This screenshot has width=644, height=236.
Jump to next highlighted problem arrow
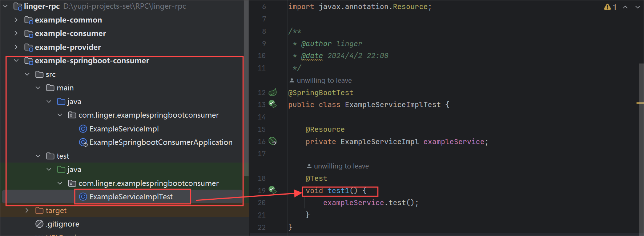tap(637, 7)
